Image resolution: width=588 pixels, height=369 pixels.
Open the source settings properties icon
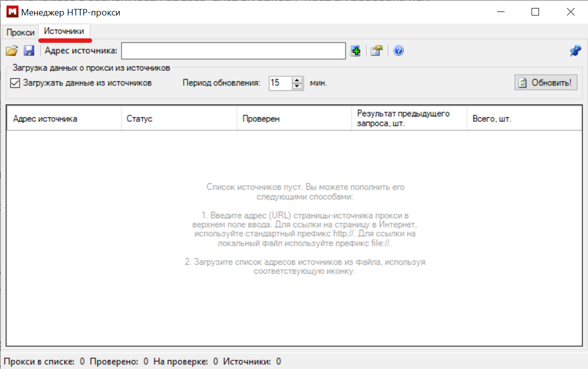[x=376, y=50]
